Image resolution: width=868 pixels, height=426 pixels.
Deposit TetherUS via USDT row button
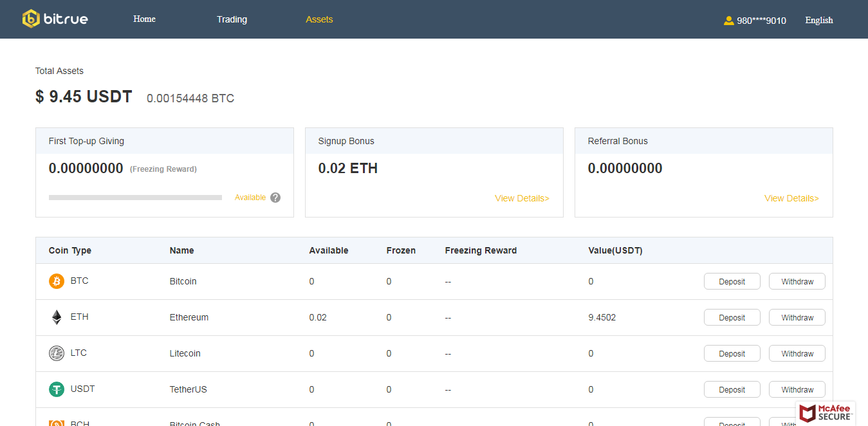click(732, 389)
